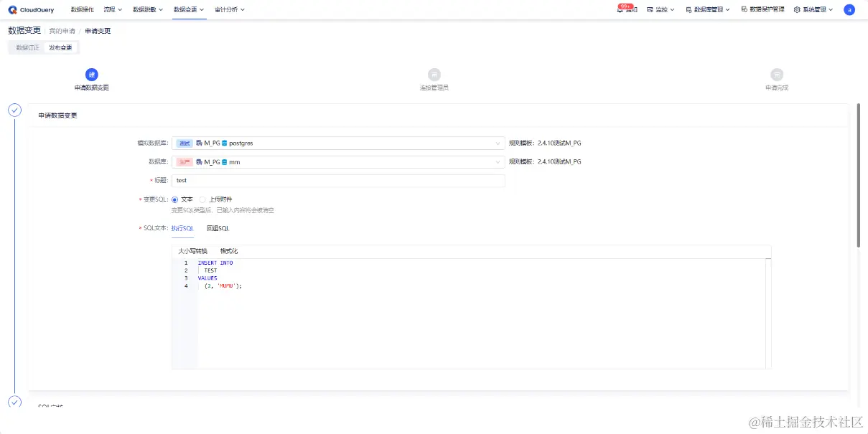Open the 数据变更 menu dropdown
Image resolution: width=868 pixels, height=434 pixels.
coord(189,9)
